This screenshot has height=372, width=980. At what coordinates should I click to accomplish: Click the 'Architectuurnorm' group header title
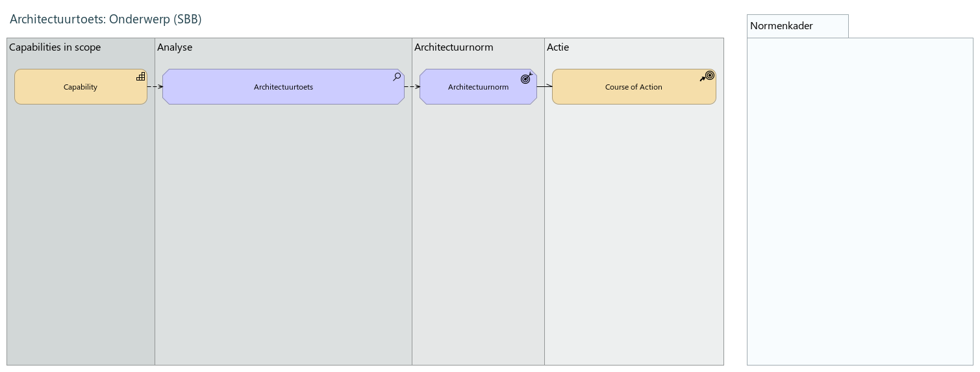pos(453,47)
